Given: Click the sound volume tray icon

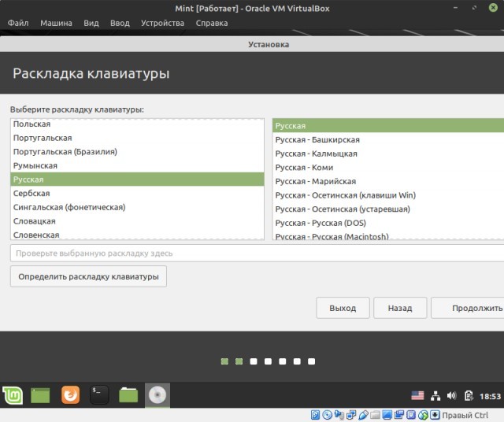Looking at the screenshot, I should pyautogui.click(x=451, y=396).
